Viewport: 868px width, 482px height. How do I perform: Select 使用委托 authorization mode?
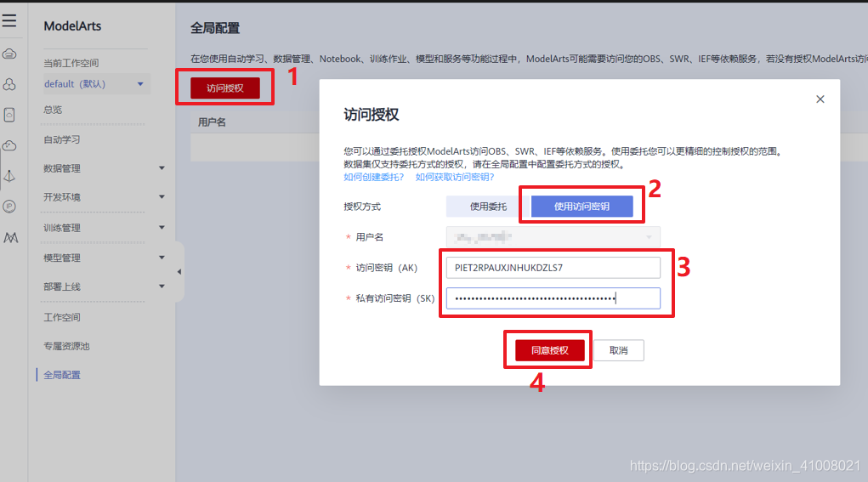pyautogui.click(x=488, y=207)
